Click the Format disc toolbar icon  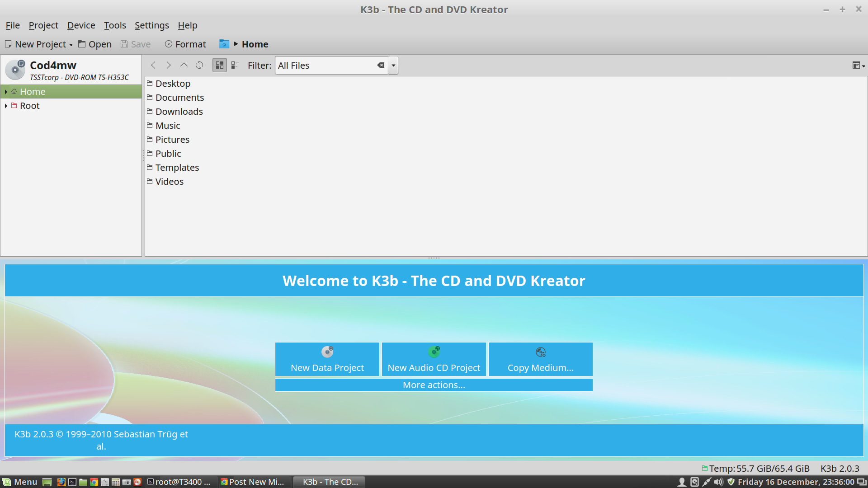point(169,44)
